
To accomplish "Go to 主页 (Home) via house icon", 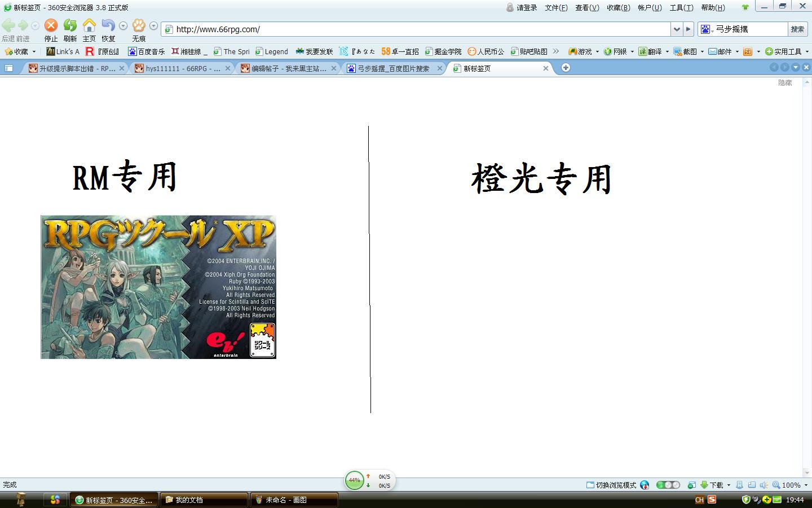I will 89,25.
